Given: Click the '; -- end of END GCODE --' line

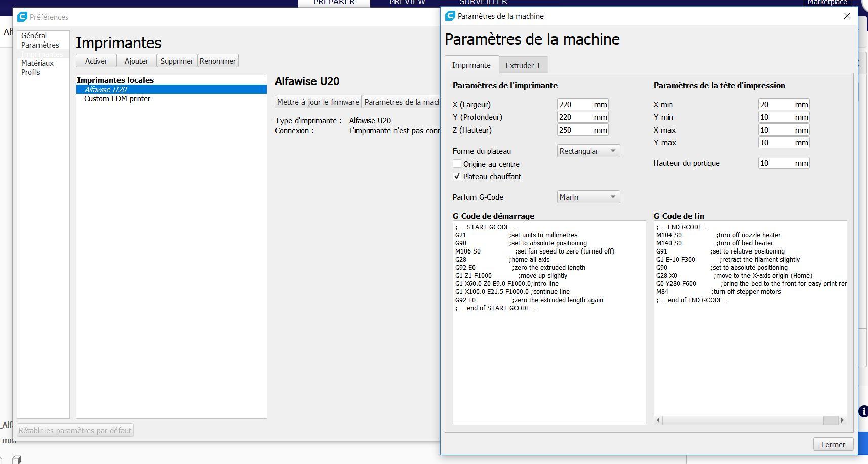Looking at the screenshot, I should [693, 300].
